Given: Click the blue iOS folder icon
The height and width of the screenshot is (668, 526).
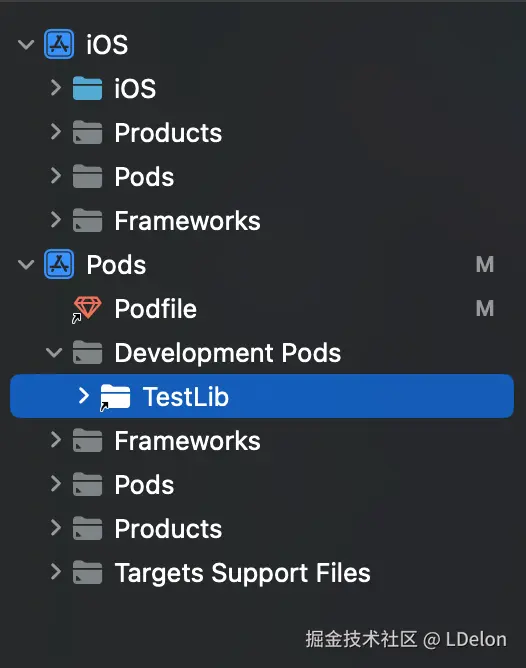Looking at the screenshot, I should click(87, 88).
